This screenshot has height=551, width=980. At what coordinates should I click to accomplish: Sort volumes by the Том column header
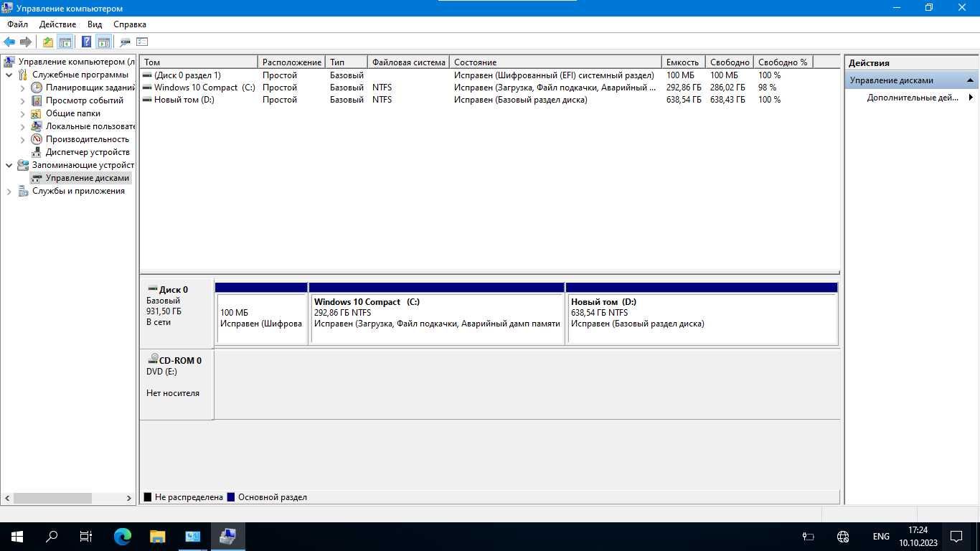199,62
